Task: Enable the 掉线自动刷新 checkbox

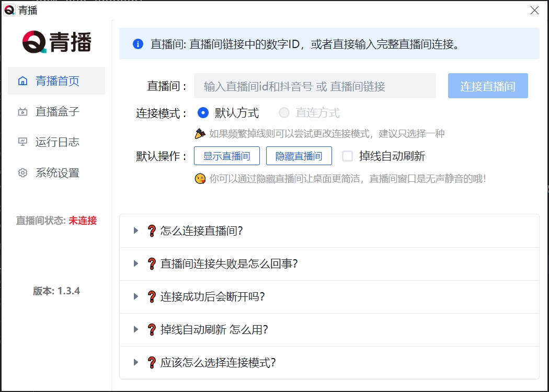Action: click(347, 156)
